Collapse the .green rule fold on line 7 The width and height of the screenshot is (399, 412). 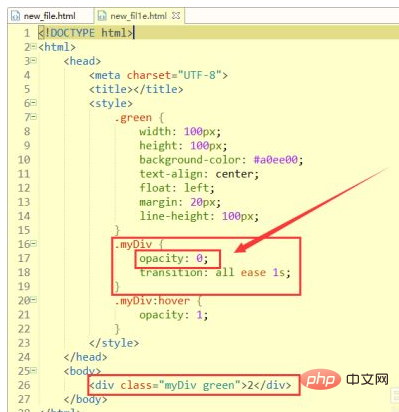point(33,117)
